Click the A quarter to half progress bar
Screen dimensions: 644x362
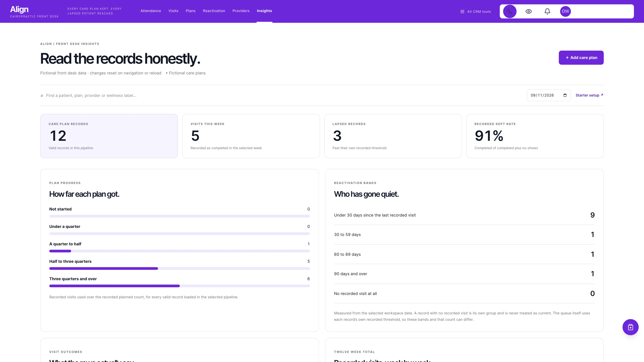179,251
